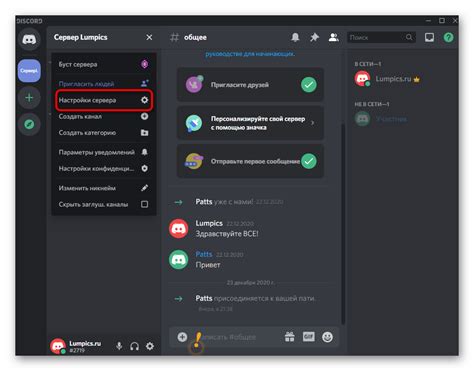474x371 pixels.
Task: Open the green help question icon
Action: coord(448,37)
